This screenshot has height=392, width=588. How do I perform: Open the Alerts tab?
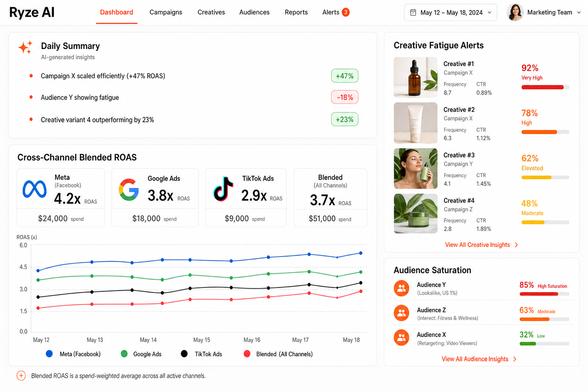331,12
